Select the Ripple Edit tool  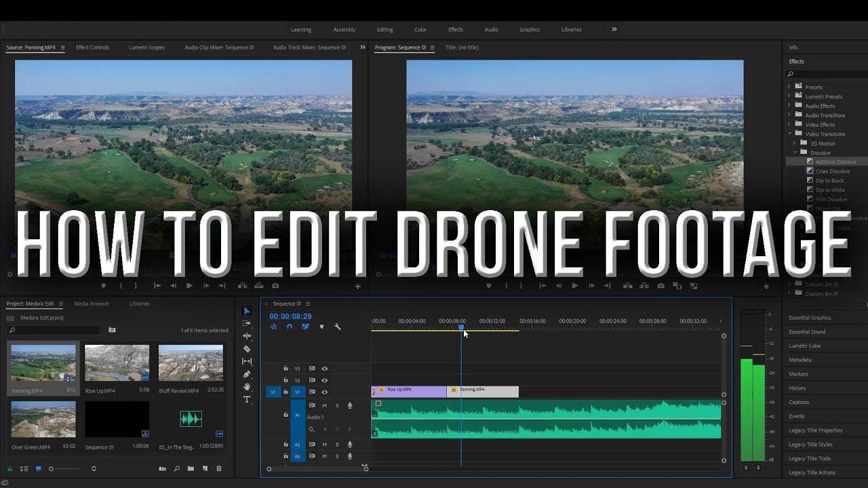point(247,336)
